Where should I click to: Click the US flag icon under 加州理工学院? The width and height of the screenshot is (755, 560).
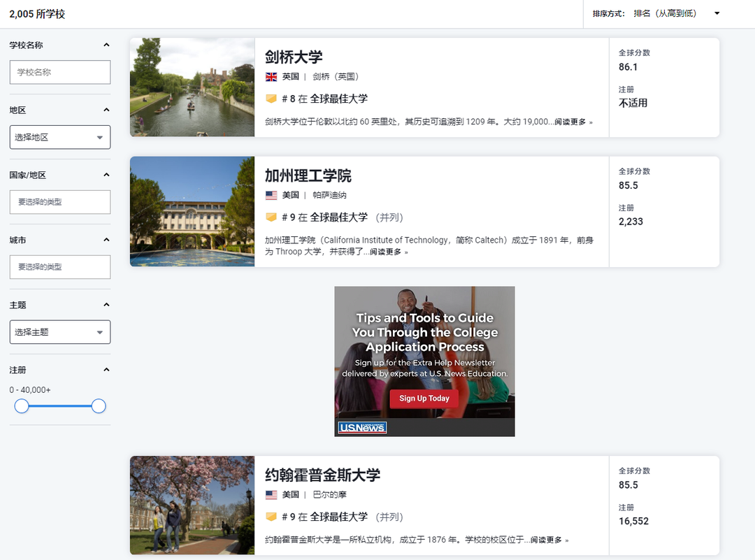[x=271, y=195]
